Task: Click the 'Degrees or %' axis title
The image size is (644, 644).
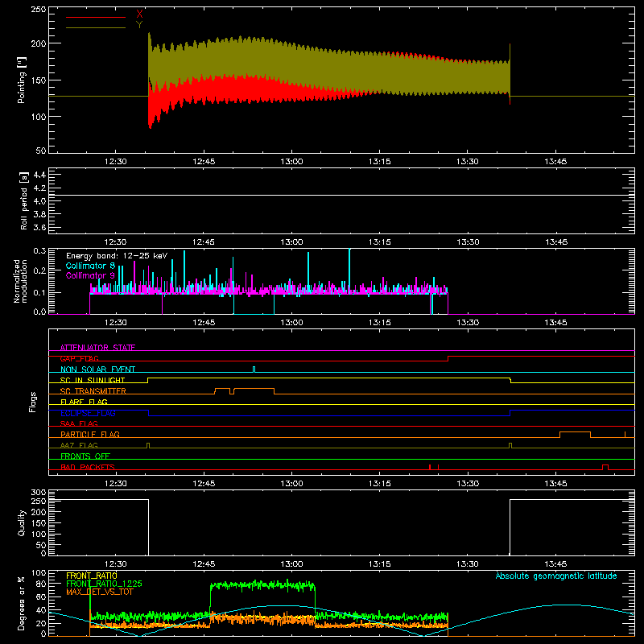Action: click(22, 603)
